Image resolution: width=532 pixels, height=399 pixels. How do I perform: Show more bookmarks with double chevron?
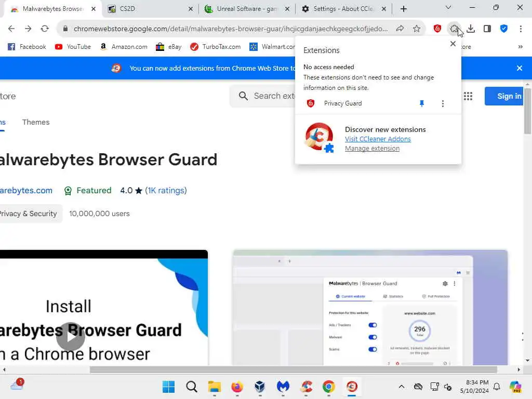tap(520, 47)
